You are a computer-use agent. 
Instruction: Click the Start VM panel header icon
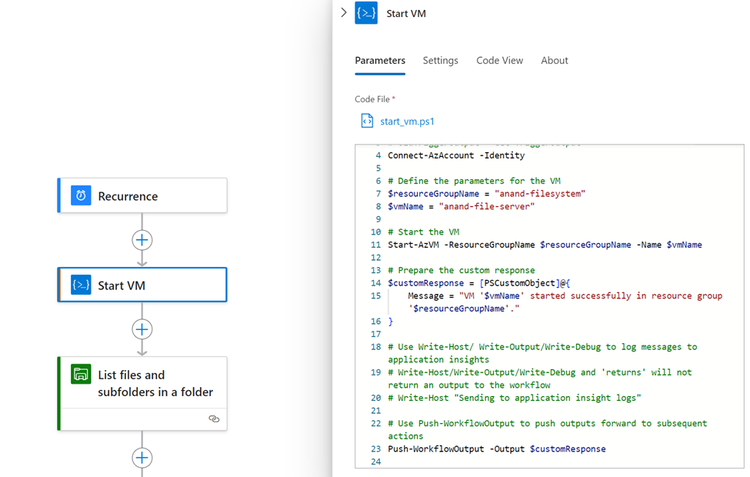pyautogui.click(x=366, y=14)
